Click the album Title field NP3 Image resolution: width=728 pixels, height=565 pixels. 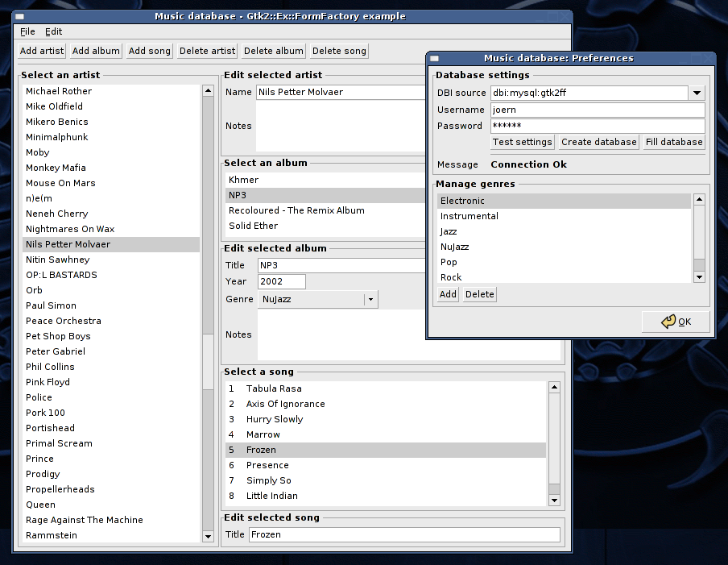[x=341, y=265]
